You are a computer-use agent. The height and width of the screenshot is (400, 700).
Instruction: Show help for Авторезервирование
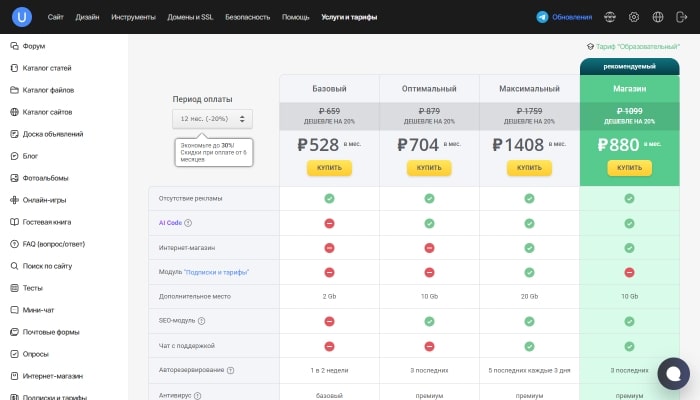point(231,370)
